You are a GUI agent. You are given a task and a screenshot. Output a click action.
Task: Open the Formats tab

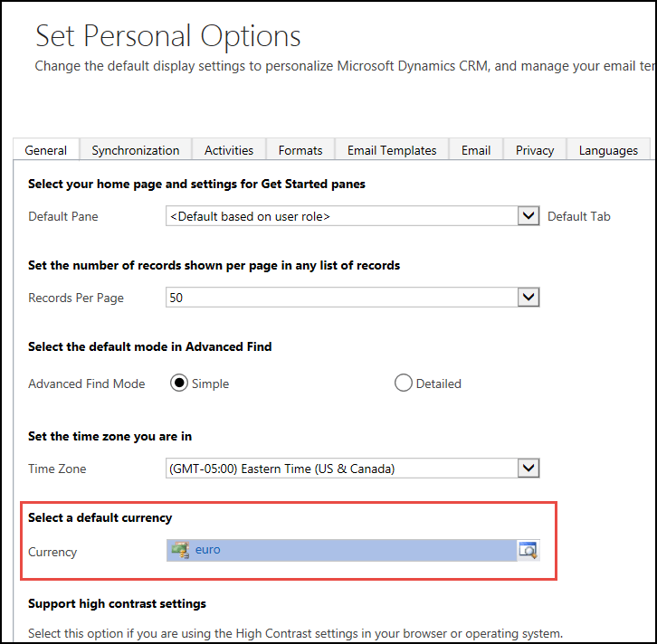click(x=300, y=150)
